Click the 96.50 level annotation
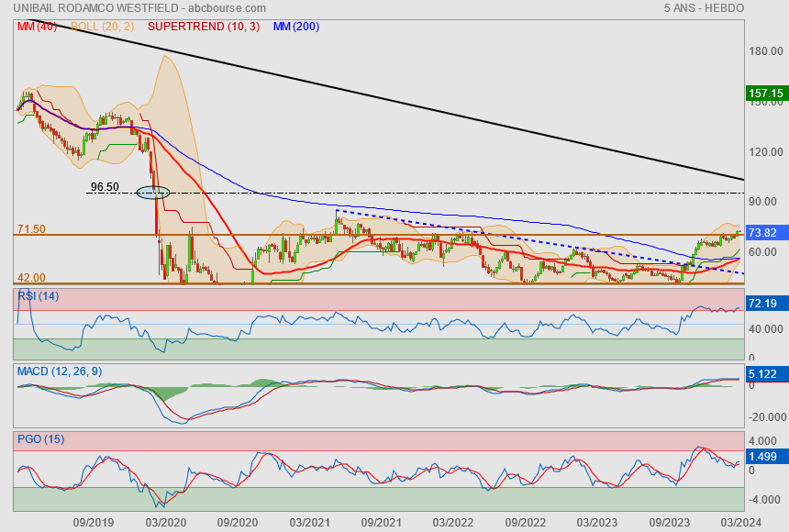The height and width of the screenshot is (532, 789). tap(105, 187)
